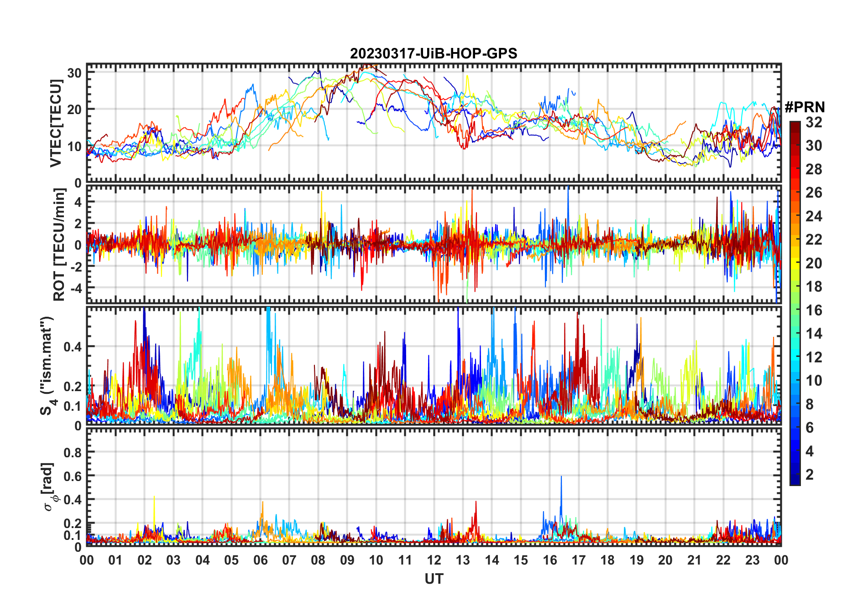Select the ROT [TECU/min] y-axis label
Image resolution: width=868 pixels, height=607 pixels.
59,244
